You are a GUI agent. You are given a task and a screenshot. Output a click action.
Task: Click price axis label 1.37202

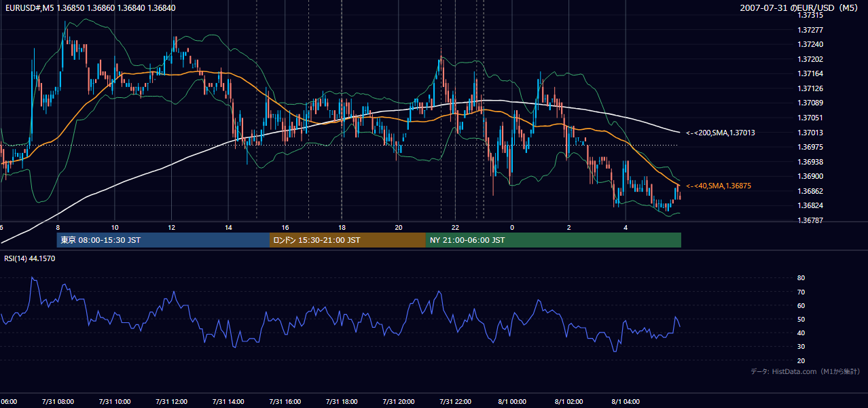[x=810, y=59]
